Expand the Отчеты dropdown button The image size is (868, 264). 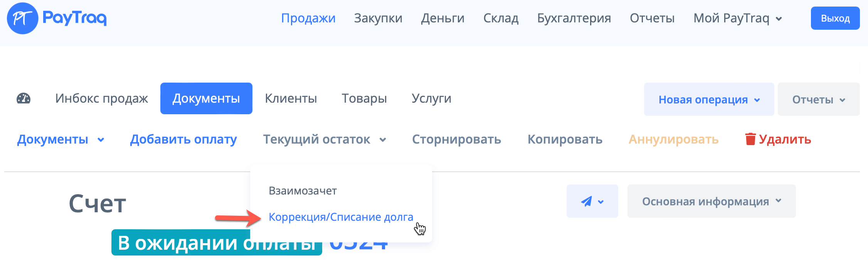[x=818, y=99]
